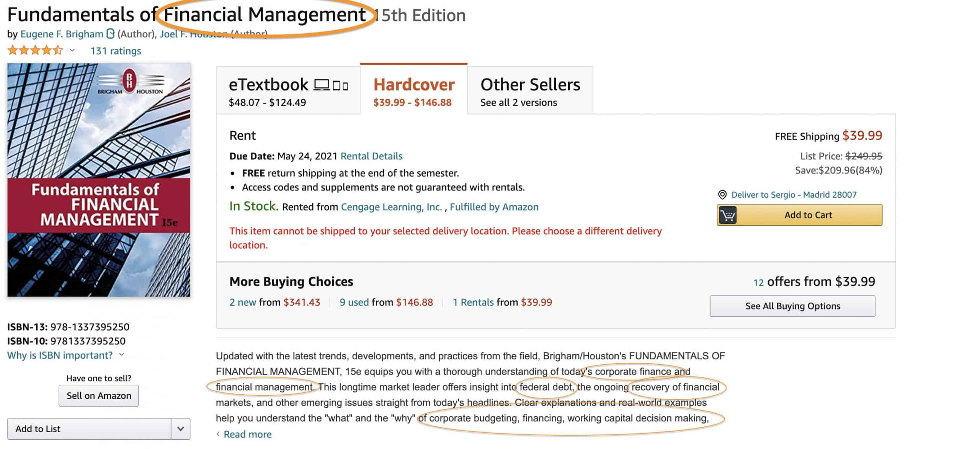Screen dimensions: 980x449
Task: Click the device icons on the eTextbook tab
Action: pyautogui.click(x=332, y=84)
